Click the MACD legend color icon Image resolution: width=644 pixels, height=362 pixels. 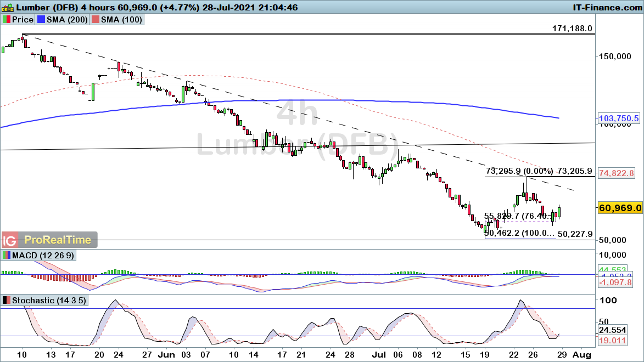click(7, 255)
